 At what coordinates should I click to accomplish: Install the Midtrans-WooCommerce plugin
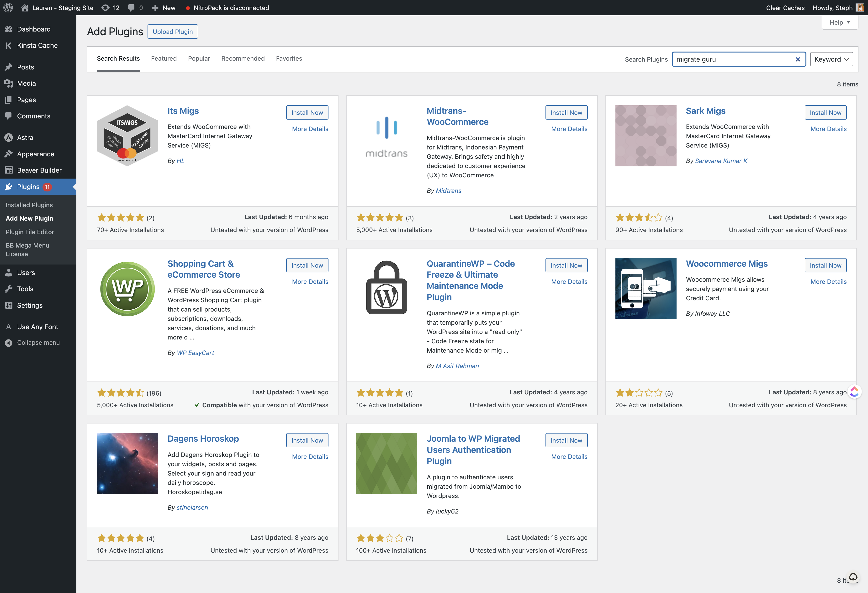click(x=566, y=112)
